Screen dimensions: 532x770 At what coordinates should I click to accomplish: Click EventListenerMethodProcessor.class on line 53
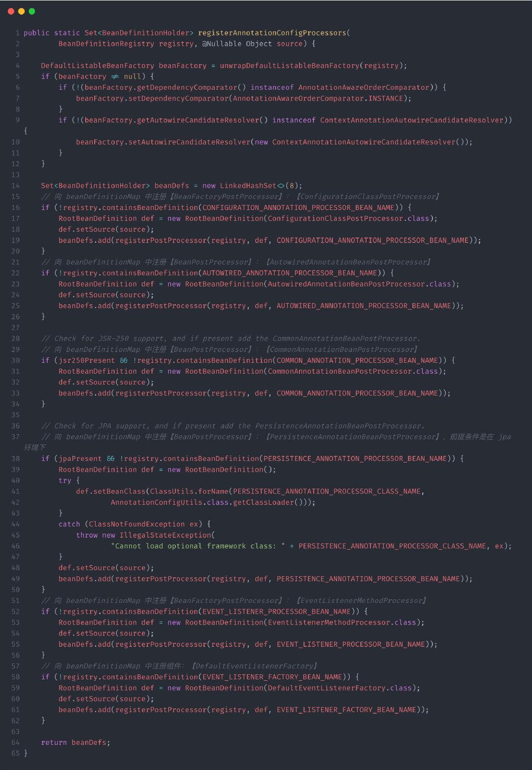click(x=342, y=623)
